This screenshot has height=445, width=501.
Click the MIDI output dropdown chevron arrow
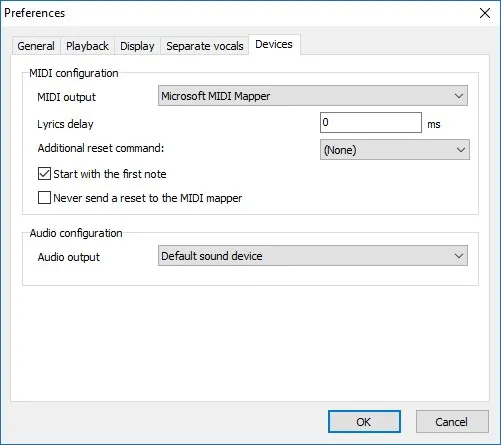(x=459, y=96)
